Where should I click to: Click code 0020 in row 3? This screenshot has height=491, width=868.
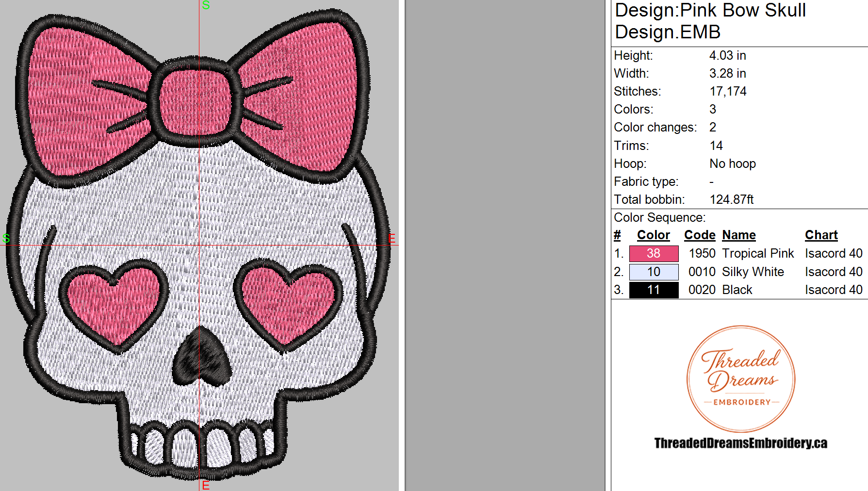tap(702, 290)
